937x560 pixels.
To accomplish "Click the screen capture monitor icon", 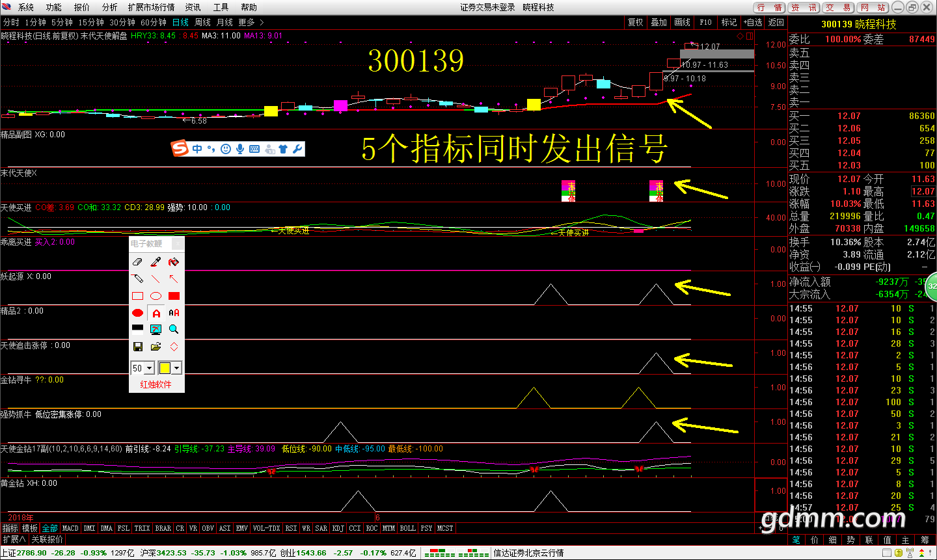I will click(x=156, y=329).
